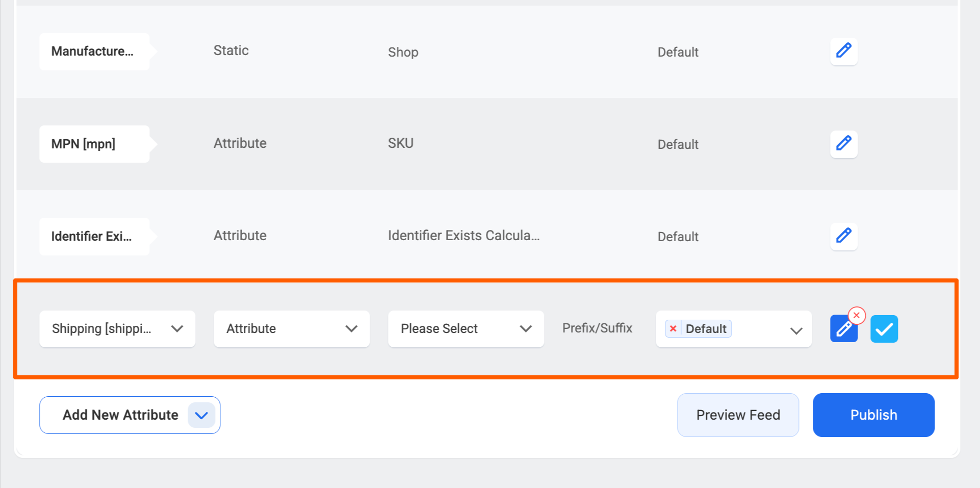Click the Prefix/Suffix field
Image resolution: width=980 pixels, height=488 pixels.
click(x=597, y=328)
